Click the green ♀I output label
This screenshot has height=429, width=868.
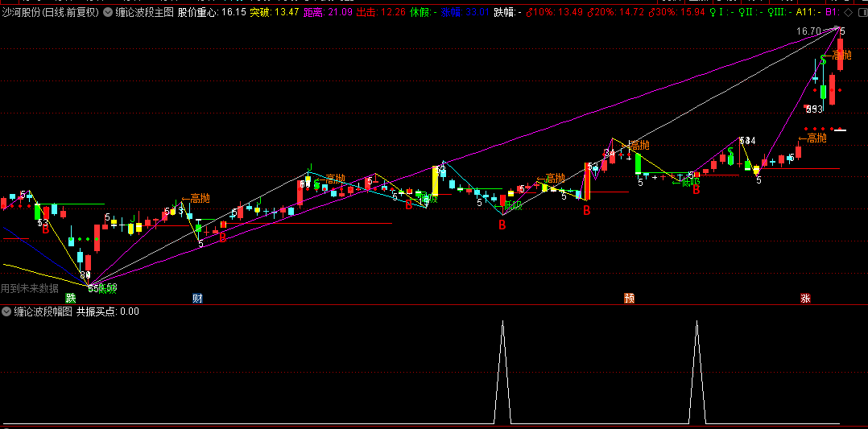click(721, 11)
